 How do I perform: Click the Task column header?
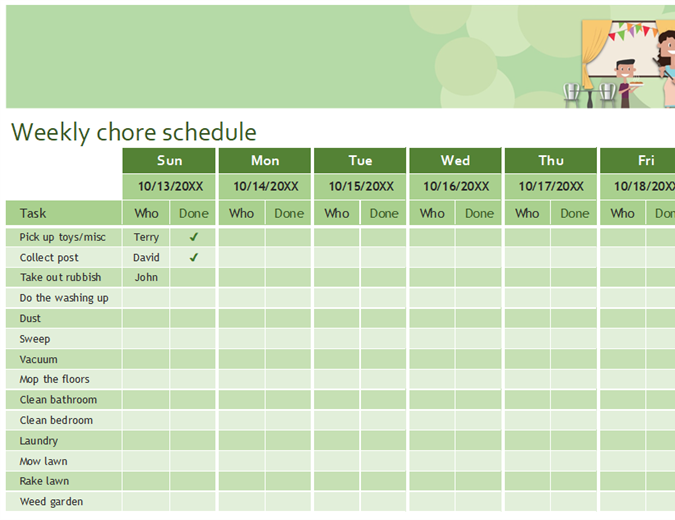pos(64,213)
